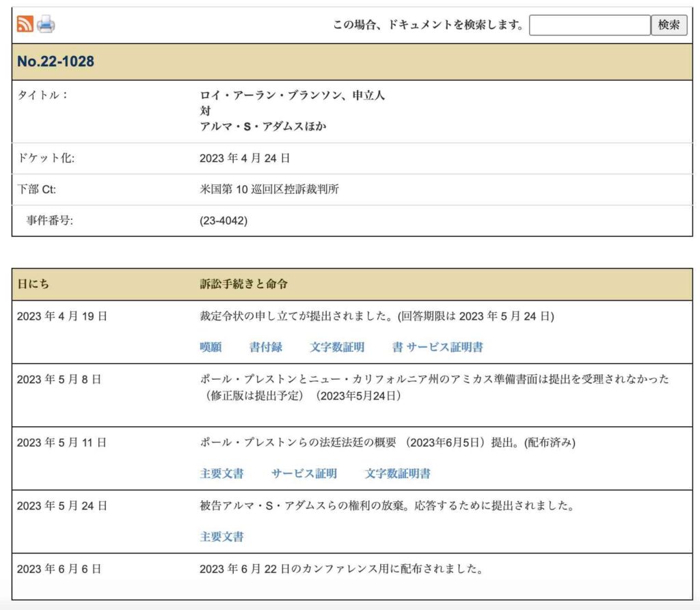Screen dimensions: 700x610
Task: Open the 嘆願 petition link
Action: tap(211, 347)
